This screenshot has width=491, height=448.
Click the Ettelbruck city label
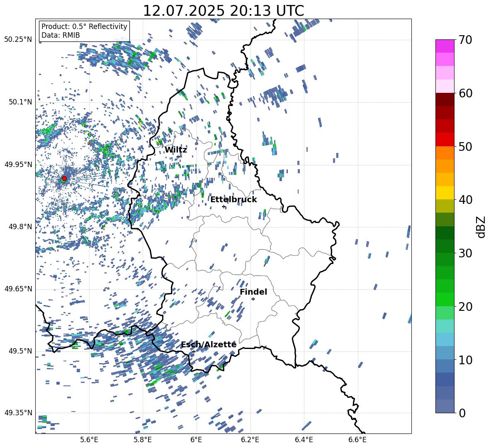pyautogui.click(x=233, y=200)
